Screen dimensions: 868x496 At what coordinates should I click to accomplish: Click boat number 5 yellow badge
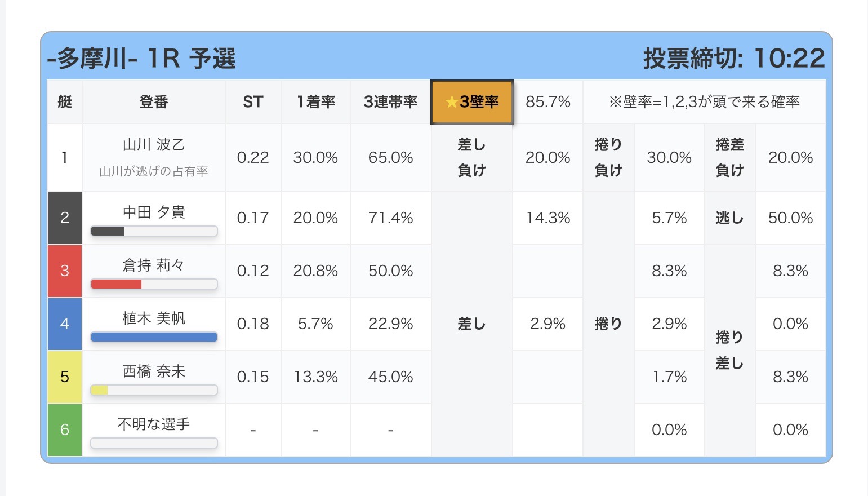point(65,377)
